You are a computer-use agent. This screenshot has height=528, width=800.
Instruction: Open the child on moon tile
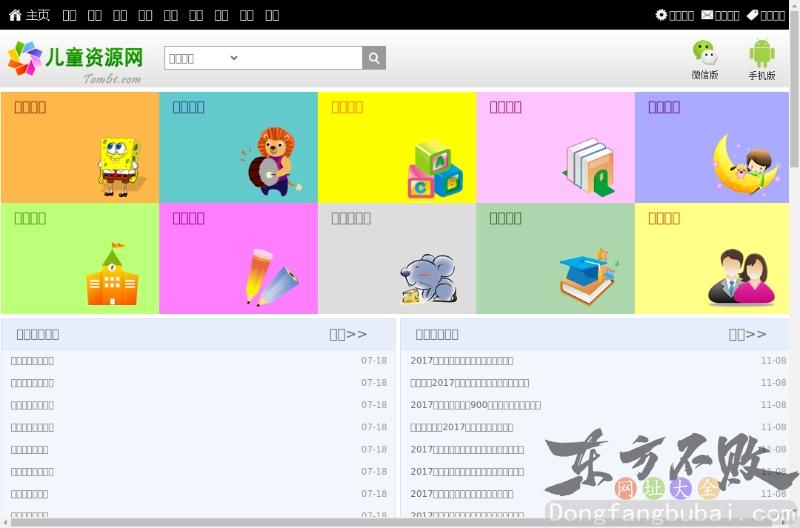[712, 148]
